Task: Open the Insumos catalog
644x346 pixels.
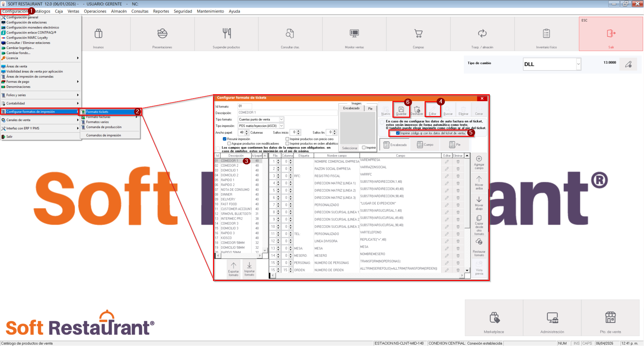Action: point(98,34)
